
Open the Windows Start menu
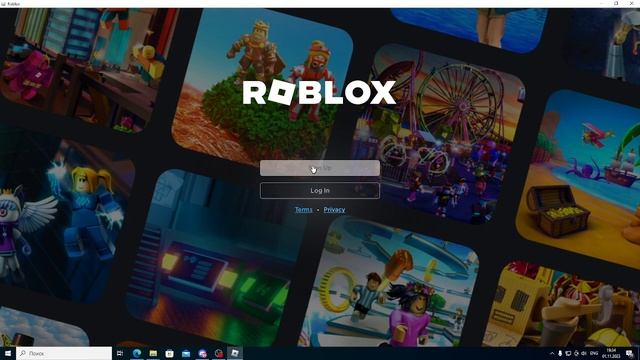coord(8,353)
